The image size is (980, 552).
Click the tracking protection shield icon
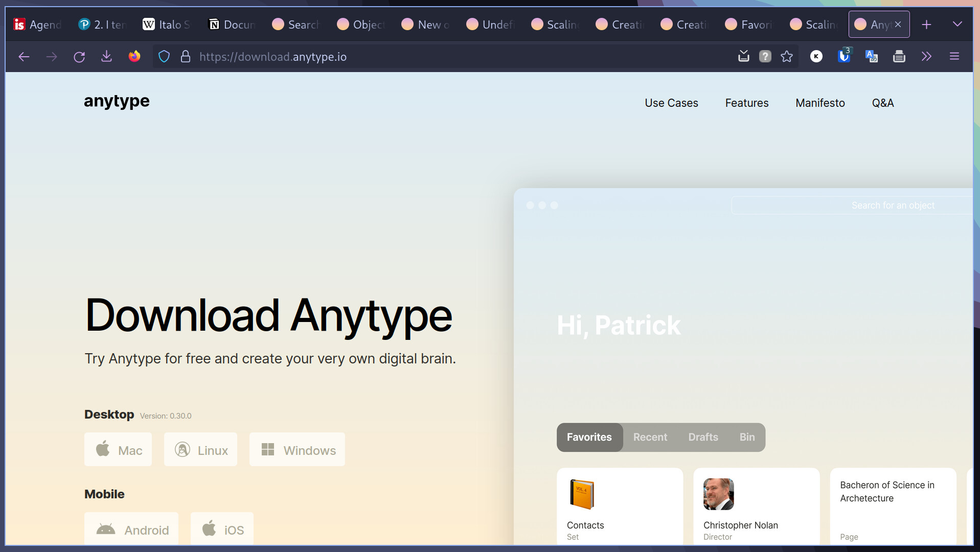point(164,57)
